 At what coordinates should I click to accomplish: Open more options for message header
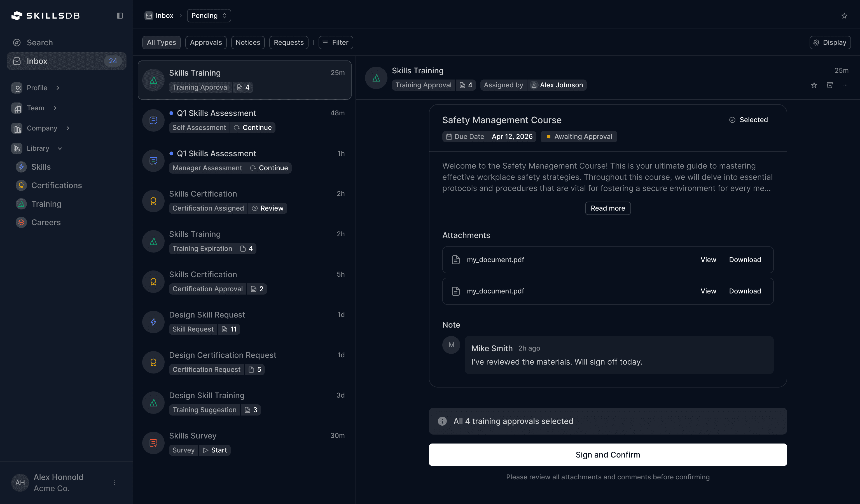click(845, 85)
